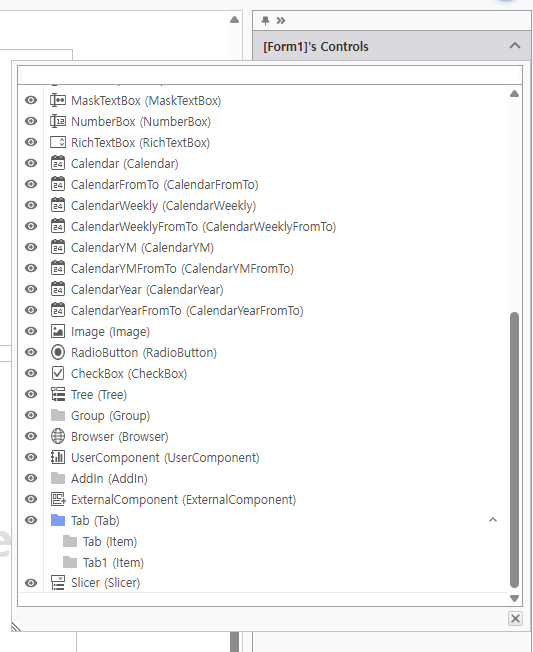Click the Browser globe icon
This screenshot has width=533, height=652.
58,436
